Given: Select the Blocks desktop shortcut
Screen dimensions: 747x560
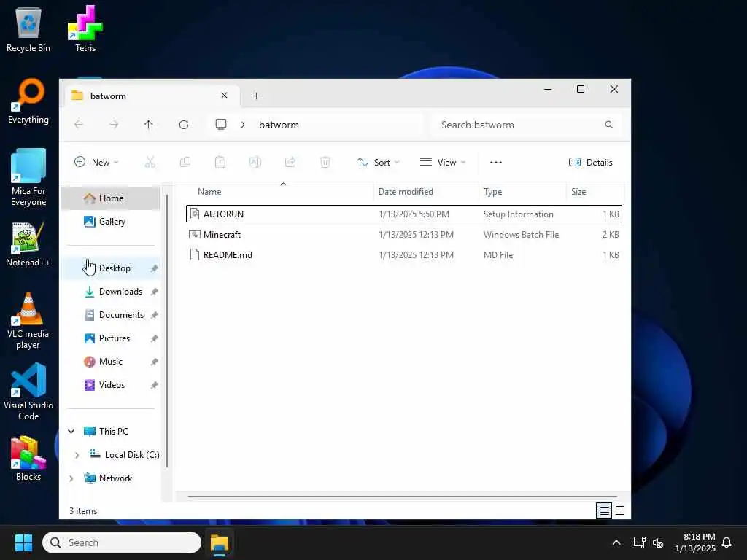Looking at the screenshot, I should (28, 459).
